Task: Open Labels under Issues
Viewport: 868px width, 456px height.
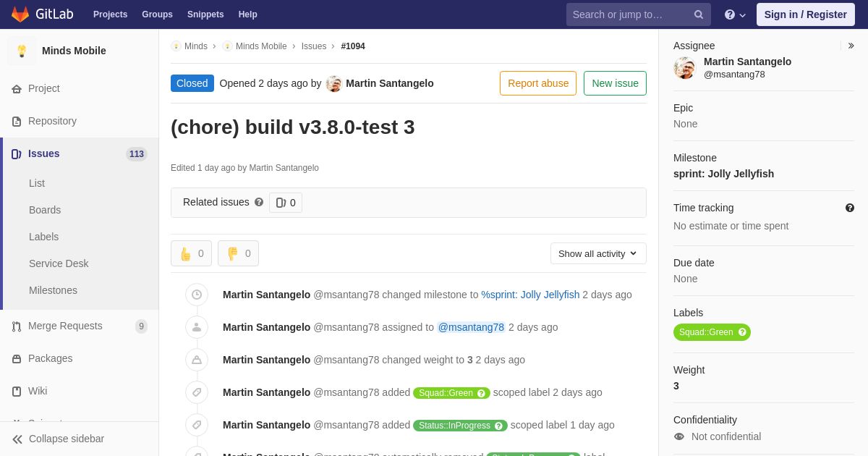Action: 43,237
